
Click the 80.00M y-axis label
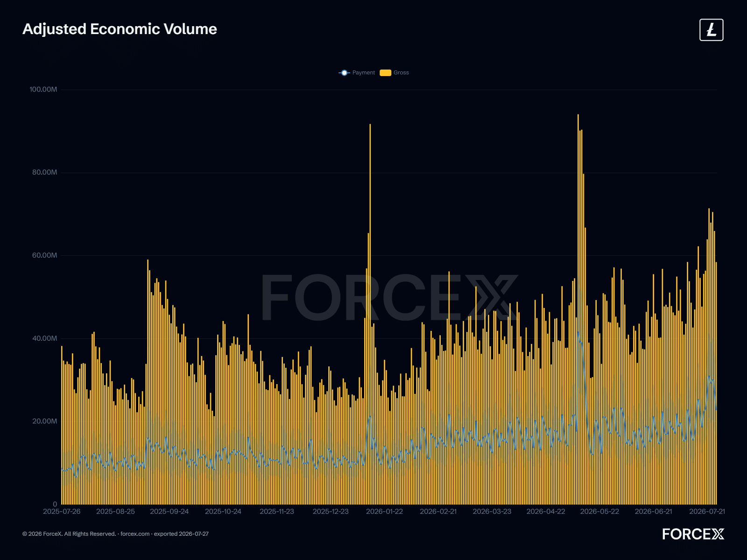45,172
